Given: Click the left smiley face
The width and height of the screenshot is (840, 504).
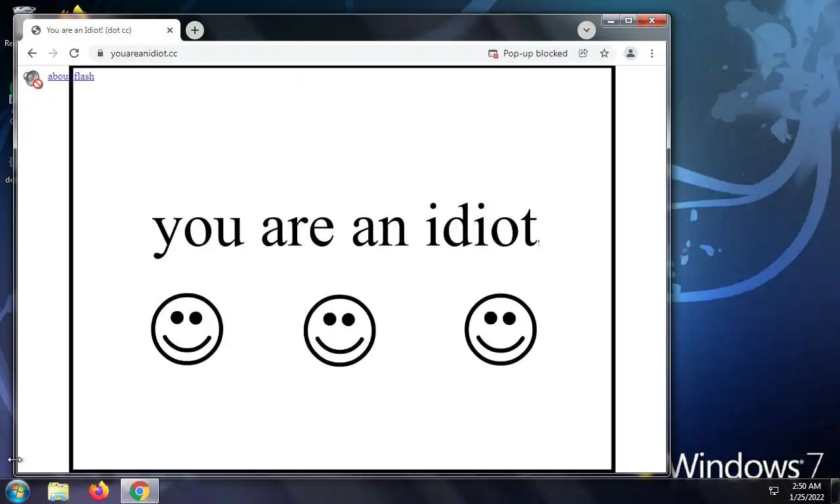Looking at the screenshot, I should [187, 329].
